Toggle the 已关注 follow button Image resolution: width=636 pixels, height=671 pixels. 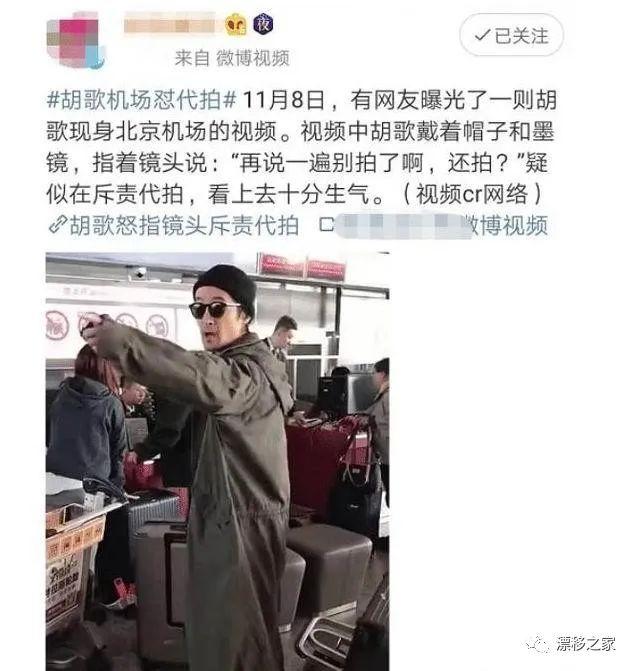(511, 36)
